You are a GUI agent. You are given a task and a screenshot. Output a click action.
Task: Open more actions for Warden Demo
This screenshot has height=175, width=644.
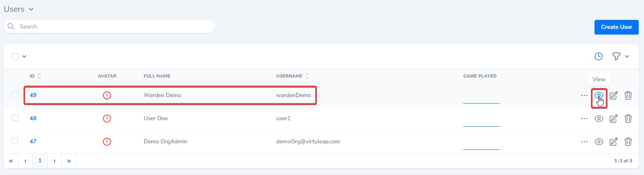pyautogui.click(x=584, y=95)
